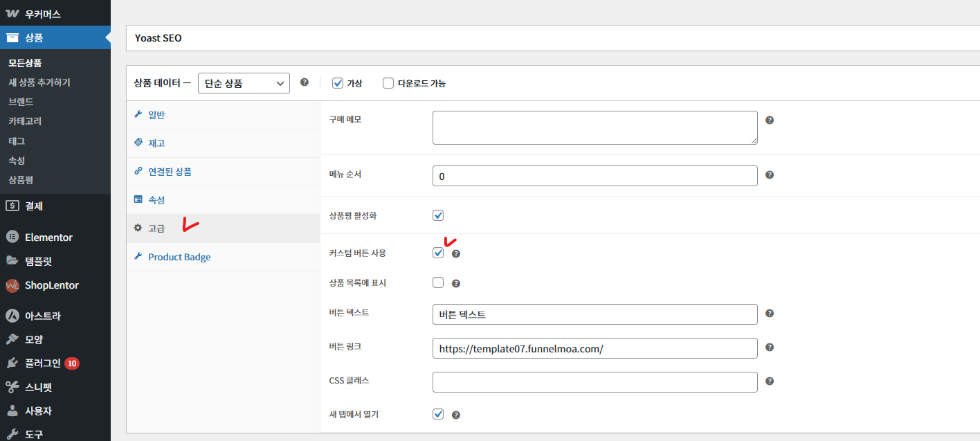This screenshot has width=980, height=441.
Task: Click the Yoast SEO panel header
Action: click(553, 38)
